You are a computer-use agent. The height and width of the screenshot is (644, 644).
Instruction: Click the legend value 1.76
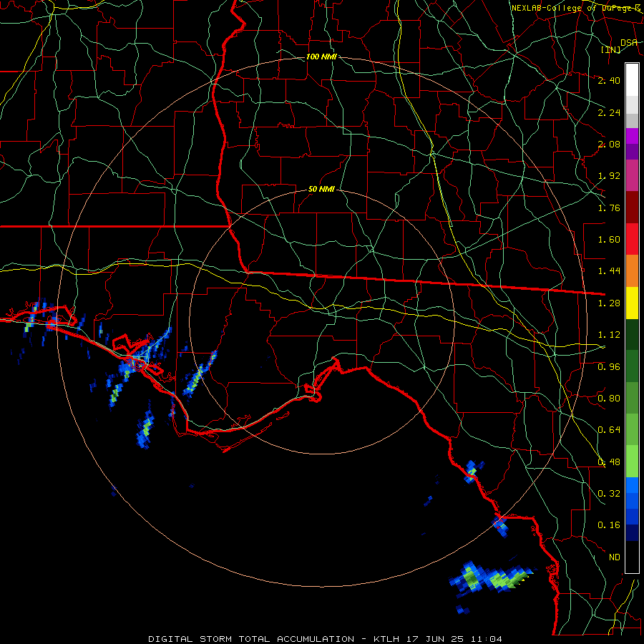(609, 208)
